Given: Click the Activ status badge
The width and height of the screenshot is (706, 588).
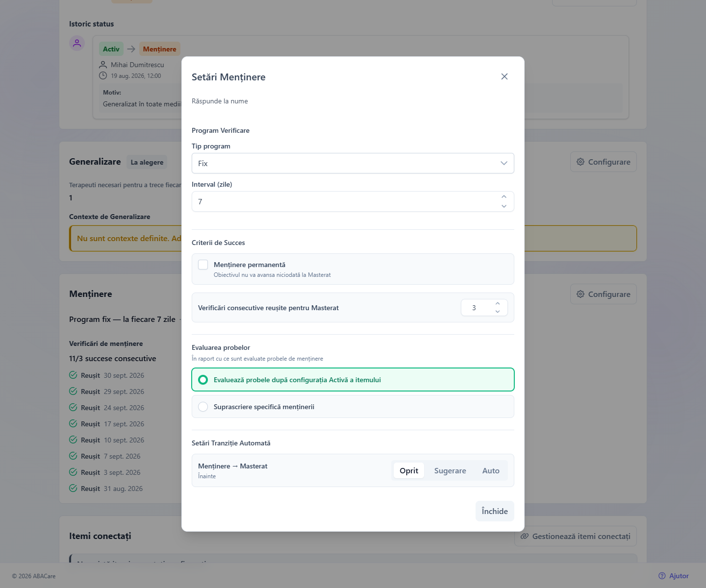Looking at the screenshot, I should (x=111, y=49).
